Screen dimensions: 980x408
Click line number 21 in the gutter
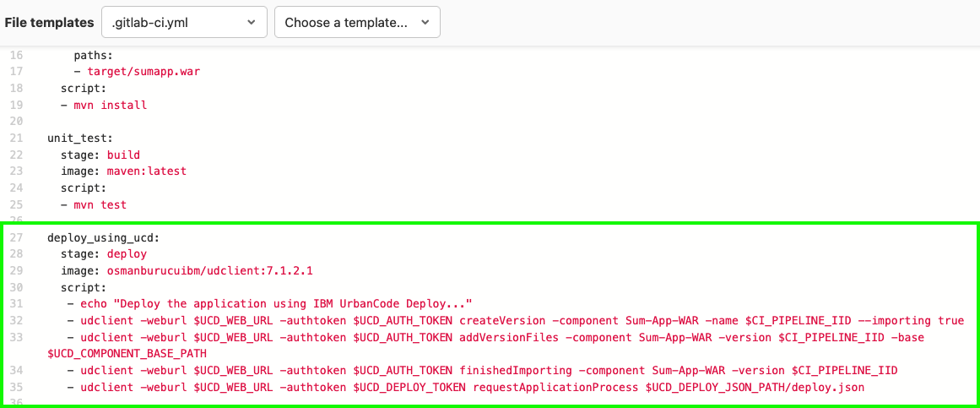pos(17,139)
